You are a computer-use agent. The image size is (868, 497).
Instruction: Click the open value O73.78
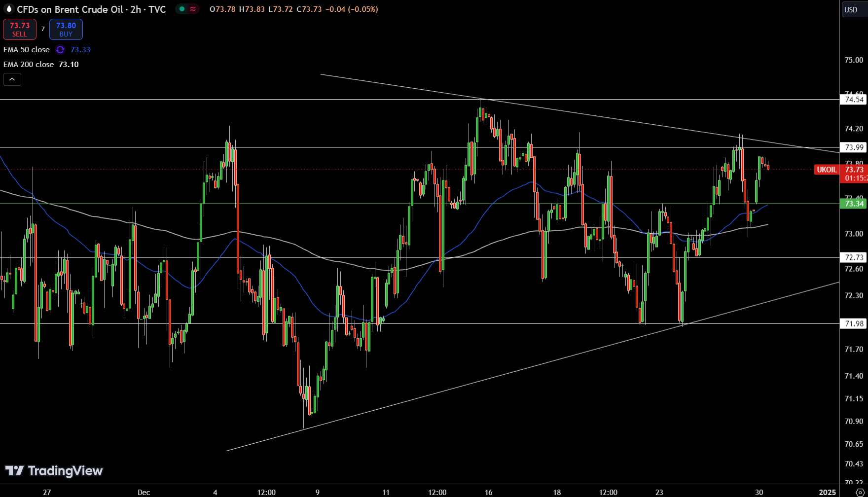pos(222,9)
